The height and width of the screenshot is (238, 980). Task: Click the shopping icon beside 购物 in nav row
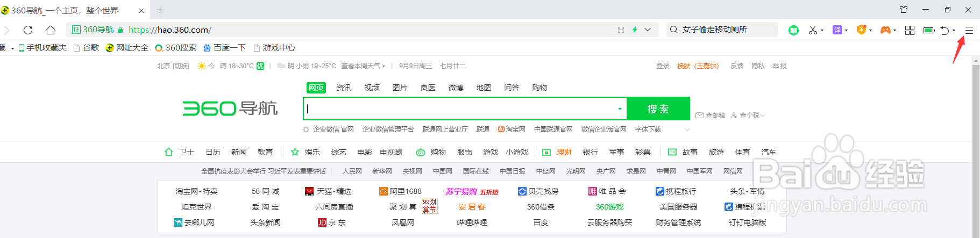[x=421, y=152]
